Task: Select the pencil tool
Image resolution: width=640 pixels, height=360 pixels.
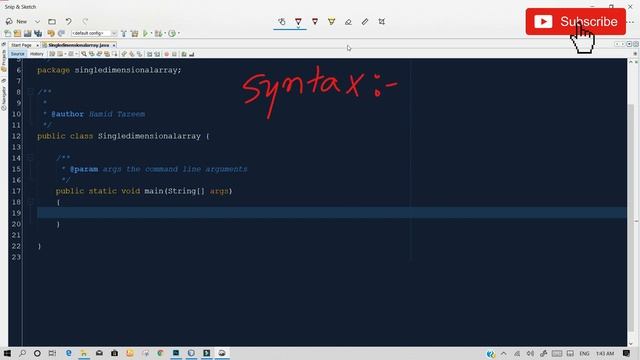Action: [x=315, y=22]
